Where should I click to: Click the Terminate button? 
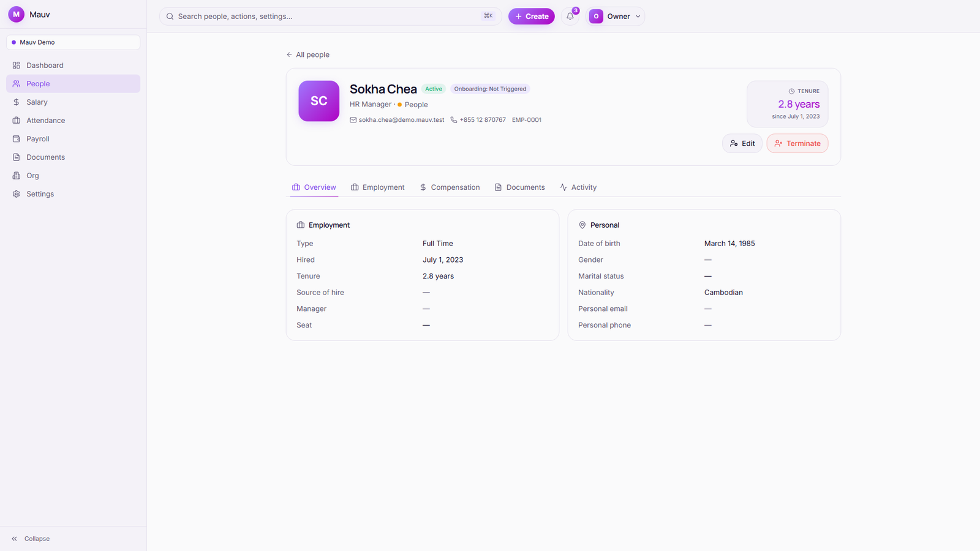click(x=797, y=143)
